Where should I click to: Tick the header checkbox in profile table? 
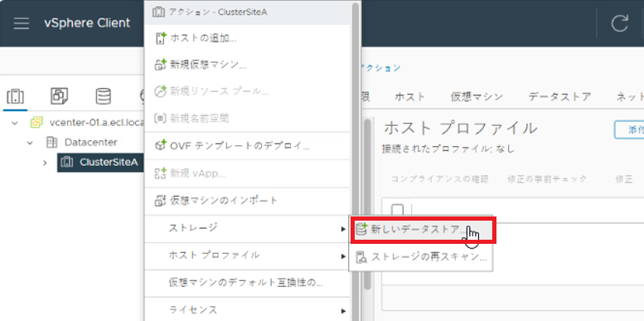pyautogui.click(x=397, y=210)
